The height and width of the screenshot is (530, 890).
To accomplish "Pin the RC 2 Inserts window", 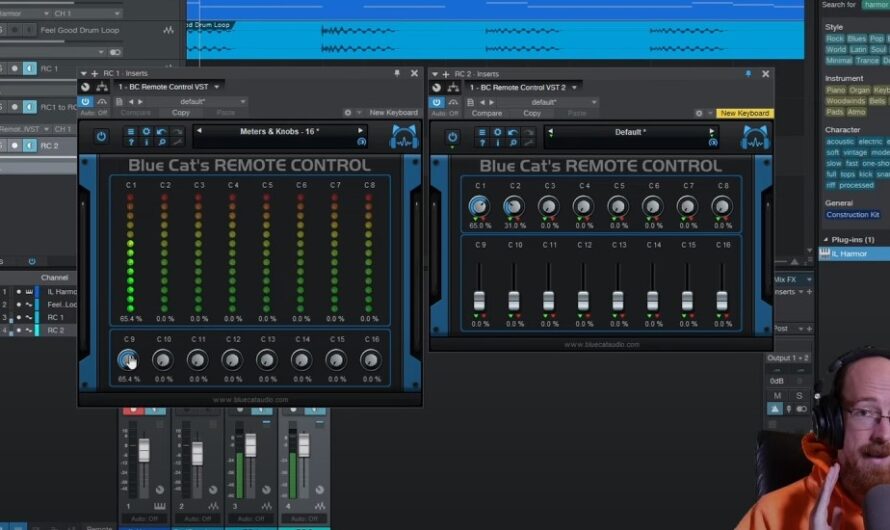I will (x=748, y=74).
